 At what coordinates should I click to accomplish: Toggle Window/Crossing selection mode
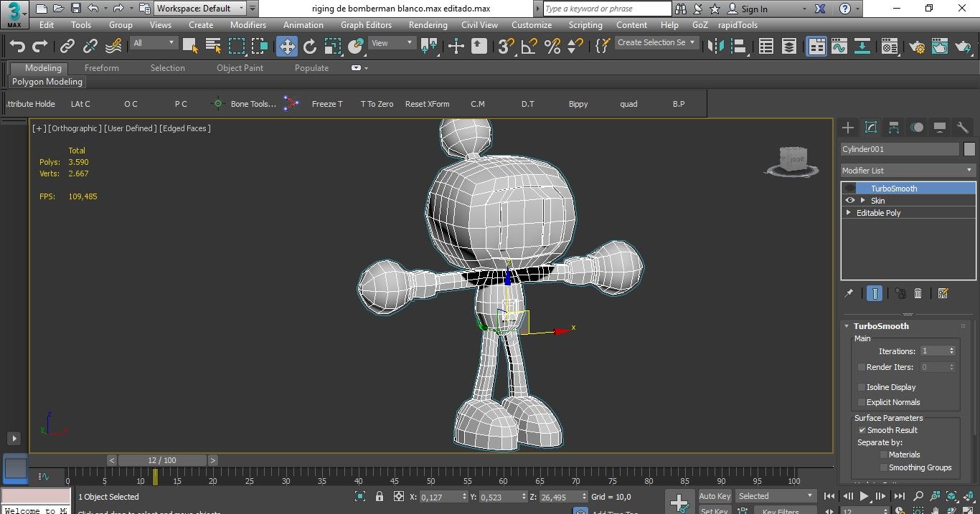click(x=260, y=46)
